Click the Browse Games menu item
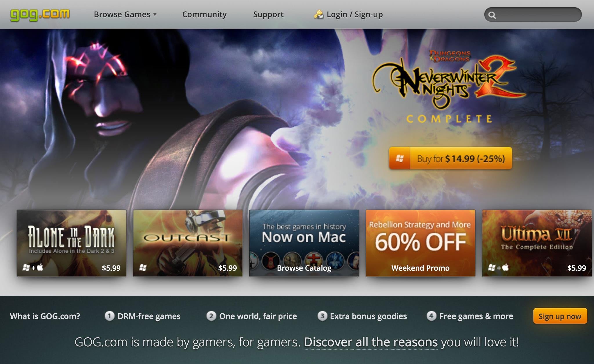Screen dimensions: 594x364 pyautogui.click(x=124, y=14)
